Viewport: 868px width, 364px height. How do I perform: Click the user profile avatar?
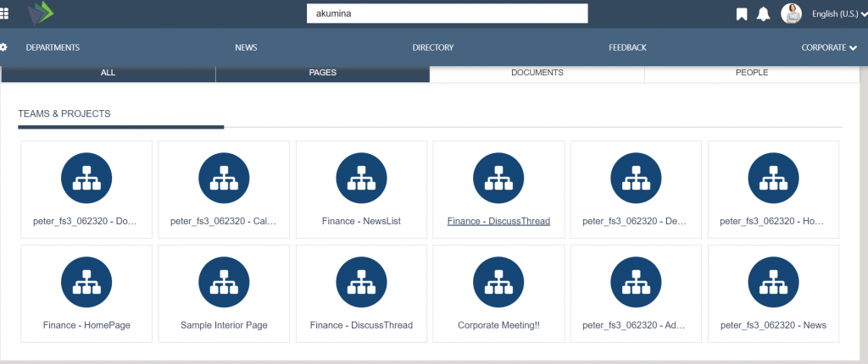tap(791, 14)
